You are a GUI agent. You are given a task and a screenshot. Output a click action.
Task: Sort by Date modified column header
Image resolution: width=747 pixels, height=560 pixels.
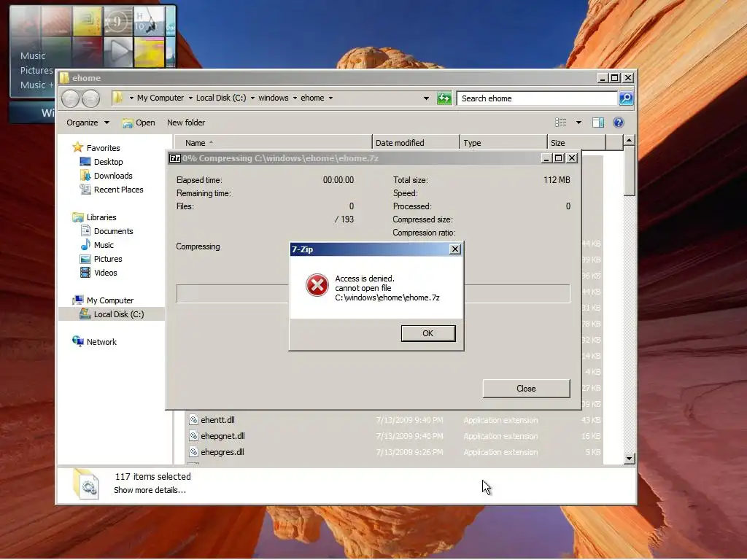point(416,143)
